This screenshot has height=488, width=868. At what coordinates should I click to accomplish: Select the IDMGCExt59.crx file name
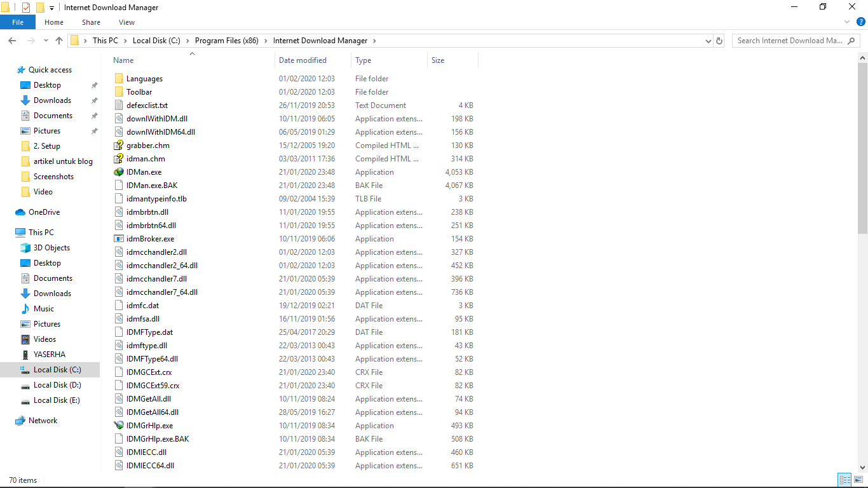click(153, 386)
